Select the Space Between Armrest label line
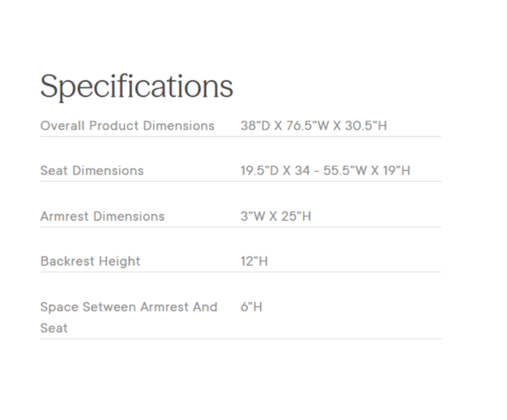 129,307
